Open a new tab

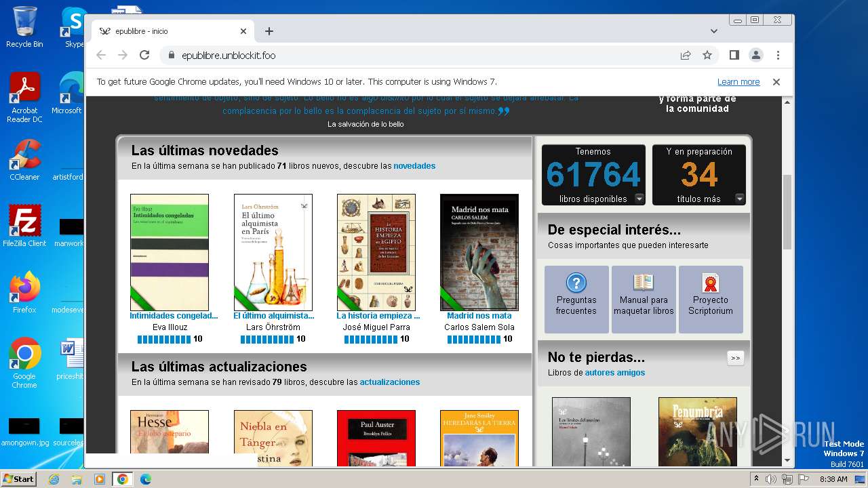269,31
